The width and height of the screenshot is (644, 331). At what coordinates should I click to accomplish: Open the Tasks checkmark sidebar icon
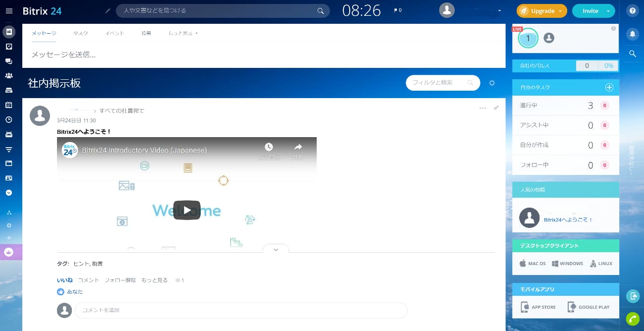[x=9, y=47]
